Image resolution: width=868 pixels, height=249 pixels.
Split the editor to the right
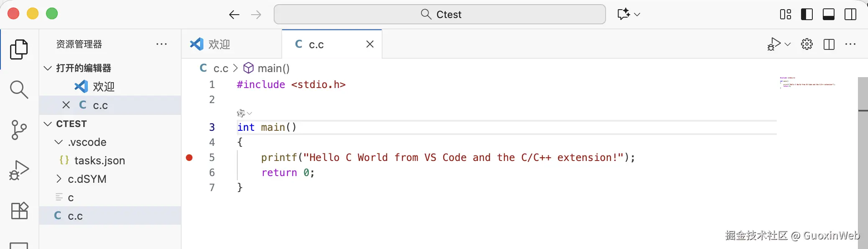[829, 44]
